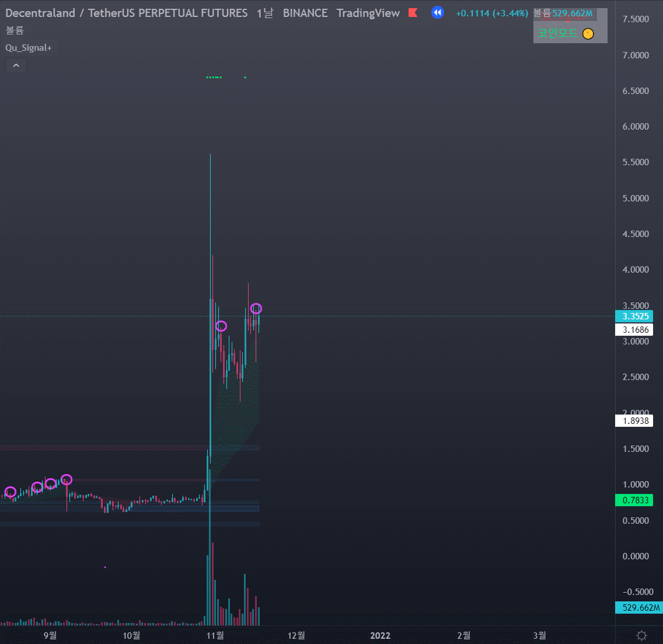Click the gold coin icon beside 코인모드
Image resolution: width=663 pixels, height=644 pixels.
pyautogui.click(x=588, y=33)
